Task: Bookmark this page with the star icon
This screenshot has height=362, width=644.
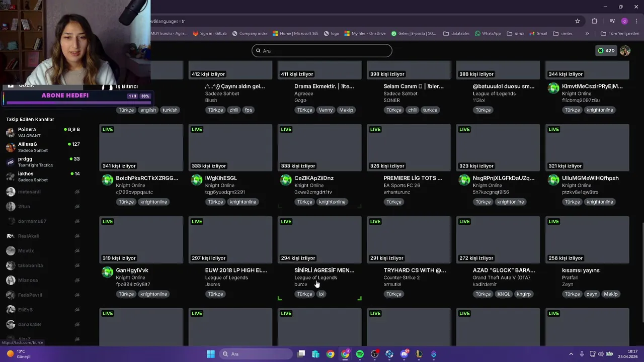Action: pos(578,21)
